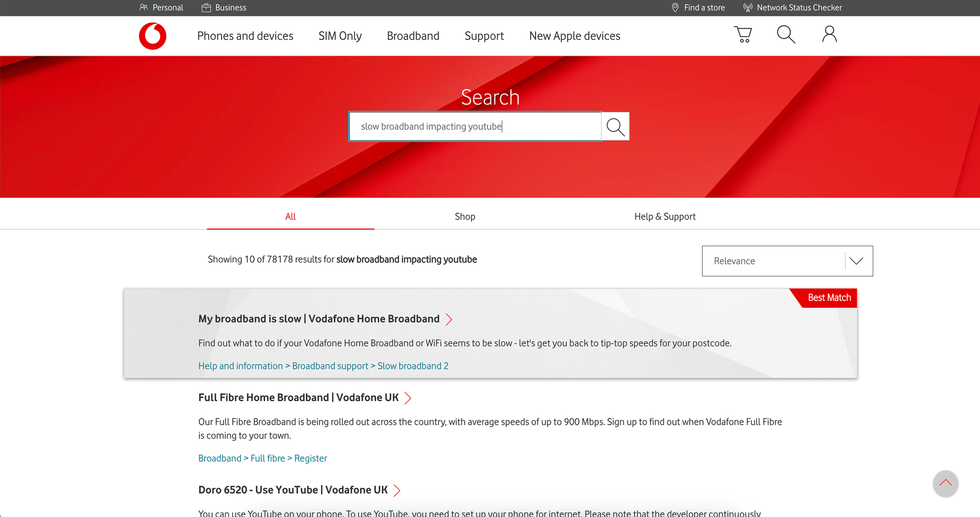
Task: Switch to Help & Support tab
Action: 665,217
